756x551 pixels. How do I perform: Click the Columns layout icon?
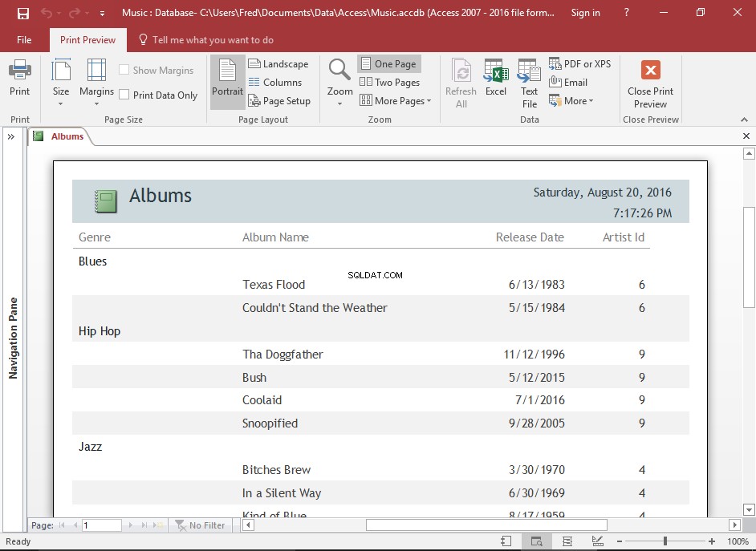pyautogui.click(x=254, y=82)
